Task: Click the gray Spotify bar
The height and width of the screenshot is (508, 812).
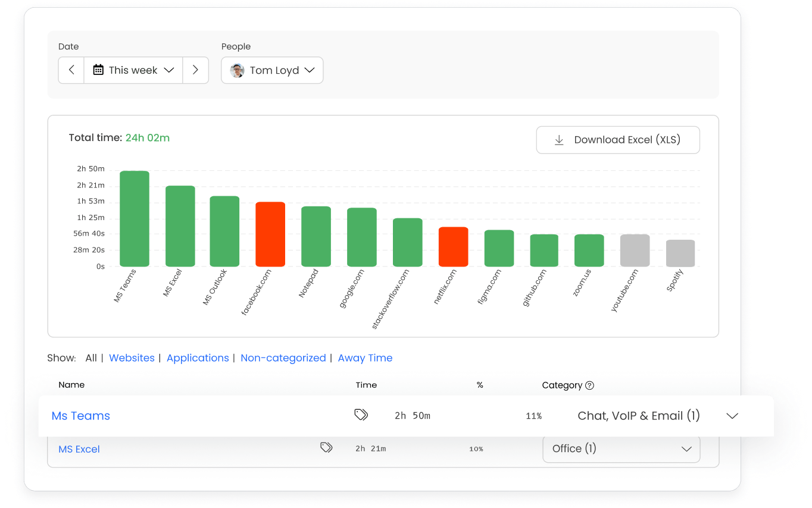Action: (x=680, y=253)
